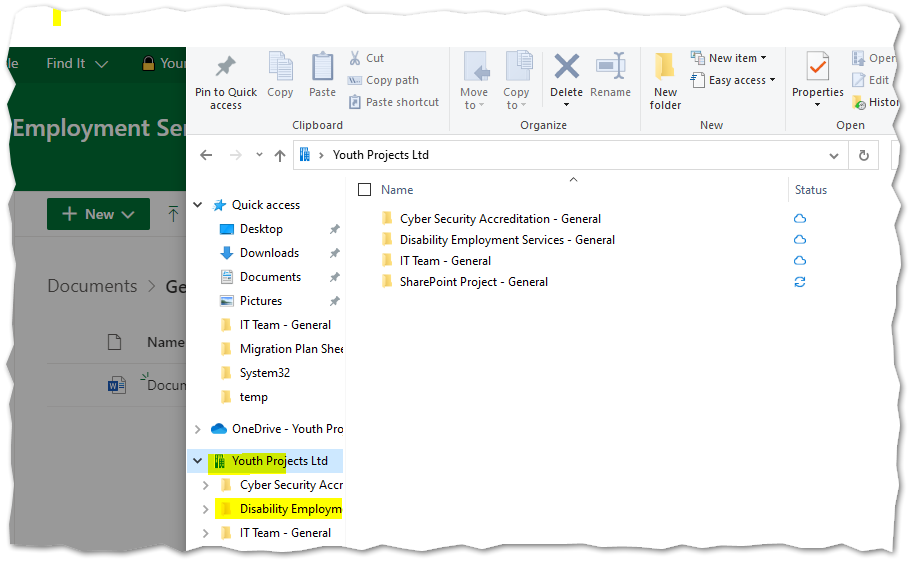Viewport: 911px width, 563px height.
Task: Click the Documents breadcrumb in SharePoint
Action: pos(92,286)
